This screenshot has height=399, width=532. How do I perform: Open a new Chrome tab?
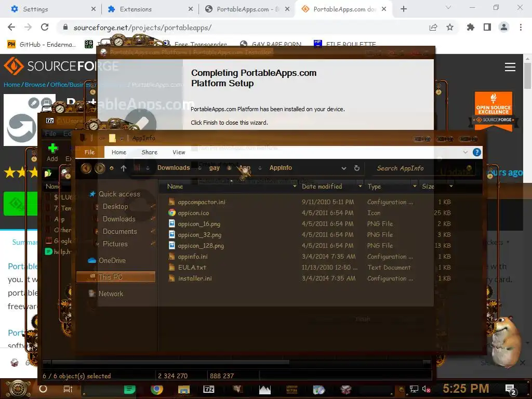pos(403,9)
